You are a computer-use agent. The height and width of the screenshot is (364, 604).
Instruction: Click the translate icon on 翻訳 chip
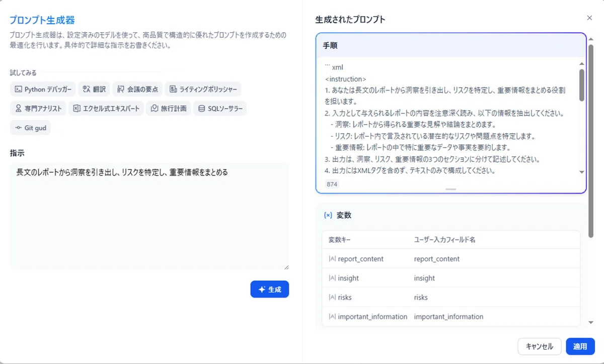pos(86,89)
